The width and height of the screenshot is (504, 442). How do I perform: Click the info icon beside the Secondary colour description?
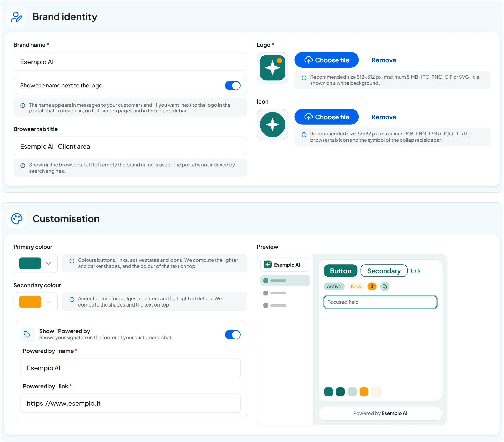point(72,299)
